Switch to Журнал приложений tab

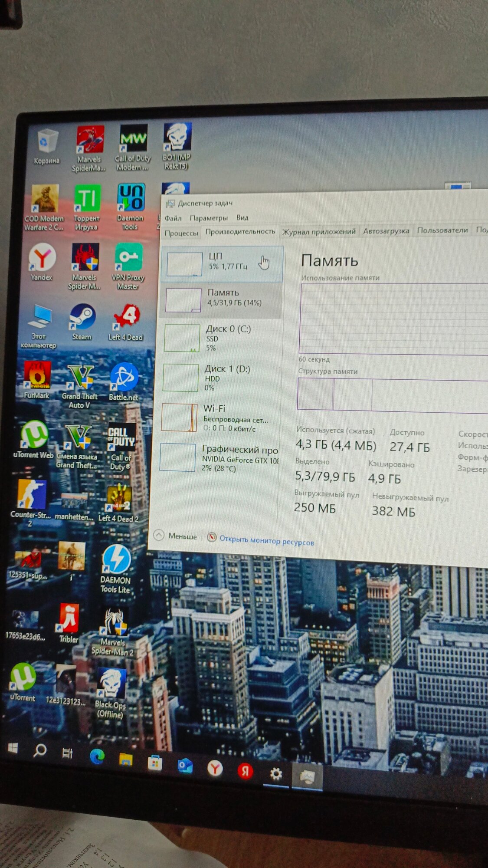(319, 232)
